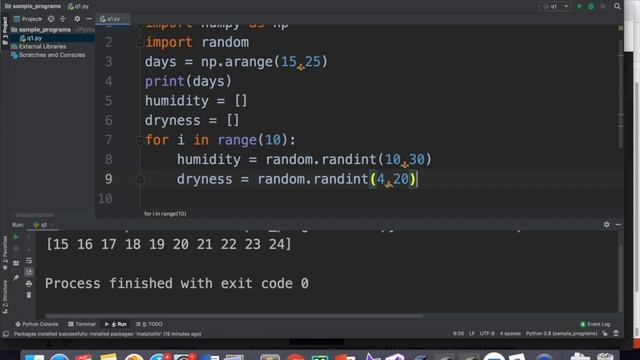Change line separator LF in status bar
The height and width of the screenshot is (360, 640).
click(472, 334)
